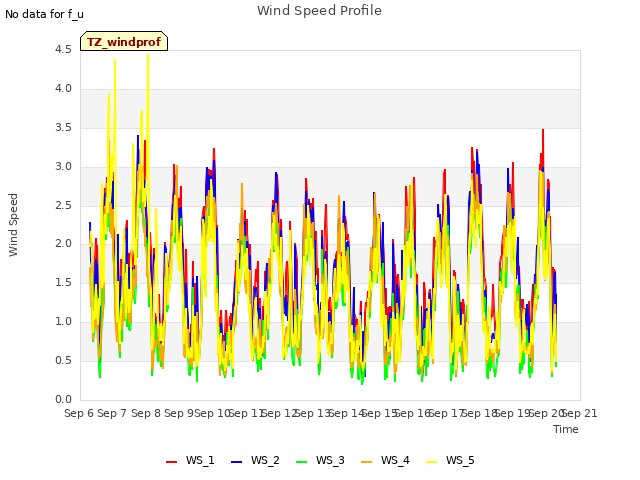Click the yellow WS_5 legend swatch
Viewport: 640px width, 480px height.
[x=431, y=462]
